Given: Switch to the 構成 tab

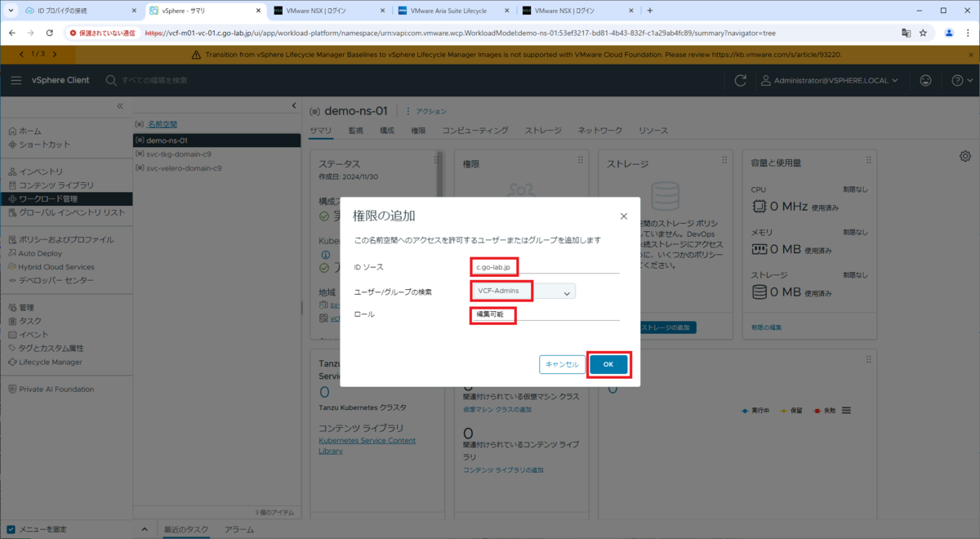Looking at the screenshot, I should coord(387,131).
